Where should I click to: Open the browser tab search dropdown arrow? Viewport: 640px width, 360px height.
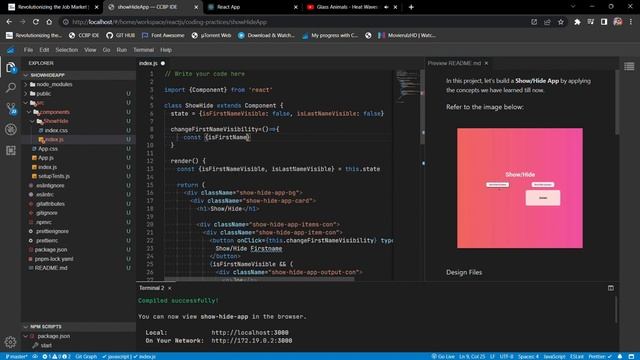click(573, 7)
